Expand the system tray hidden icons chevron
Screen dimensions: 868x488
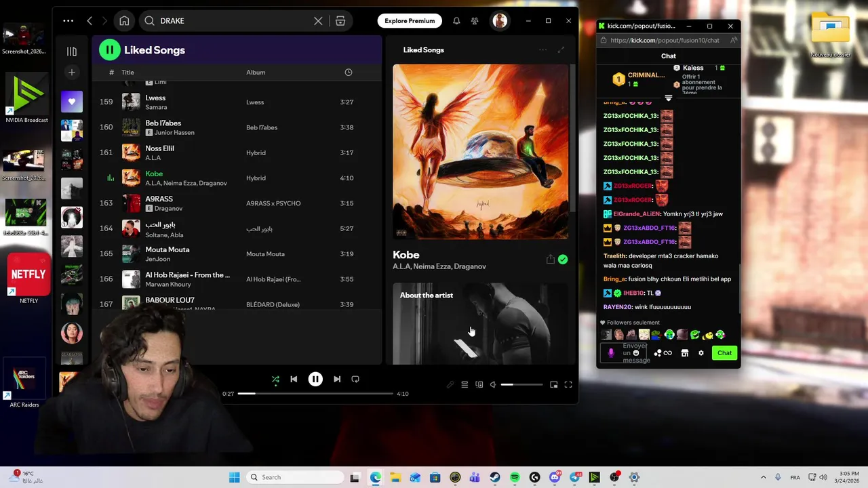coord(763,477)
